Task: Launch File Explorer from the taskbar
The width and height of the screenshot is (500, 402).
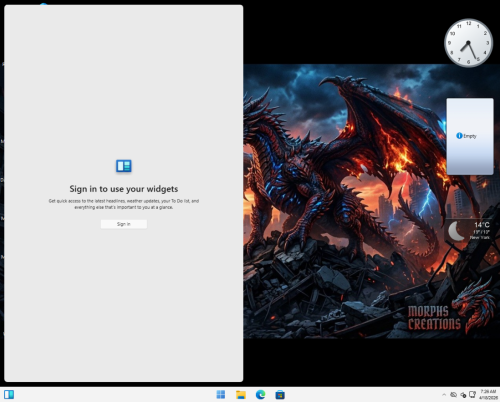Action: 241,395
